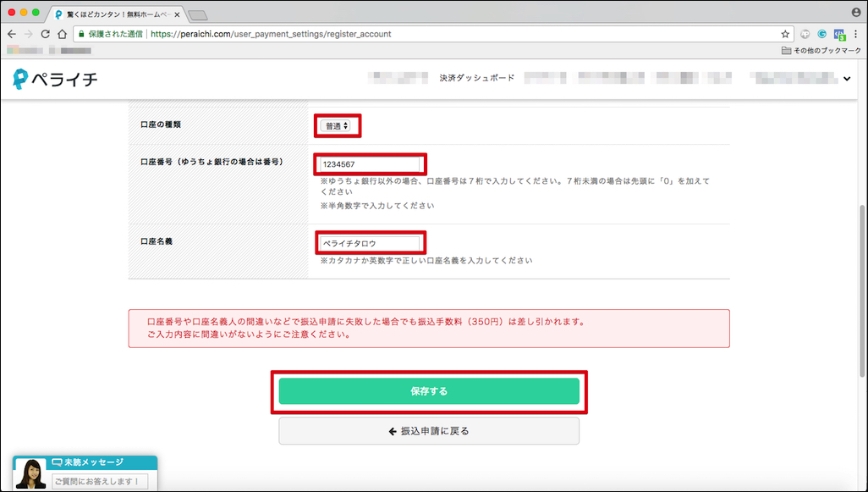The image size is (868, 492).
Task: Click the green 保存する button
Action: (428, 392)
